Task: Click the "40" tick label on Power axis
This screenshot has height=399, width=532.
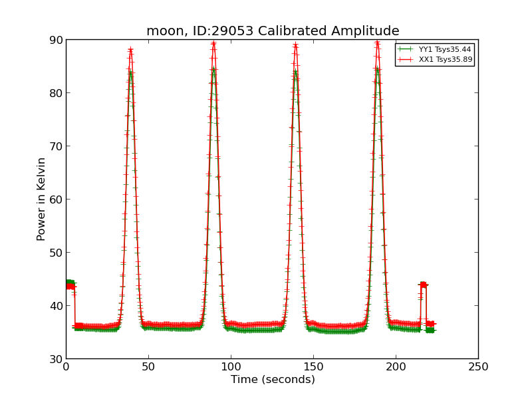Action: (56, 306)
